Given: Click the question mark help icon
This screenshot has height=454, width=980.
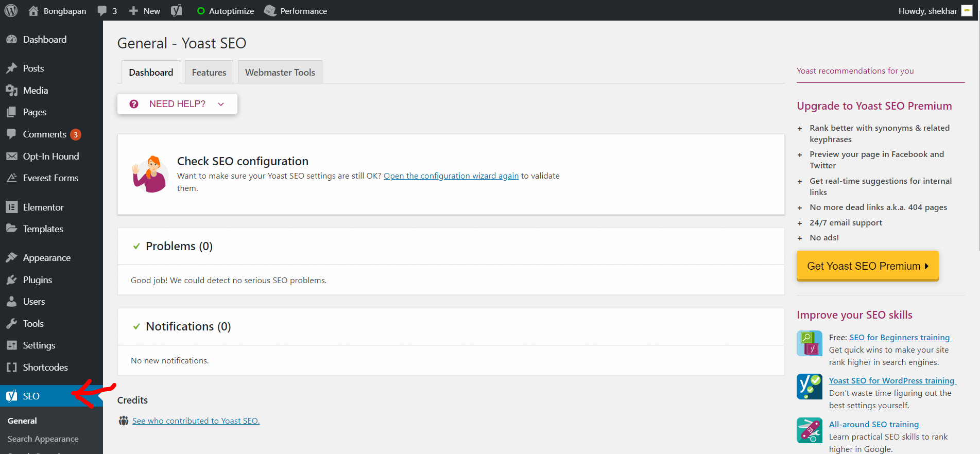Looking at the screenshot, I should tap(134, 104).
